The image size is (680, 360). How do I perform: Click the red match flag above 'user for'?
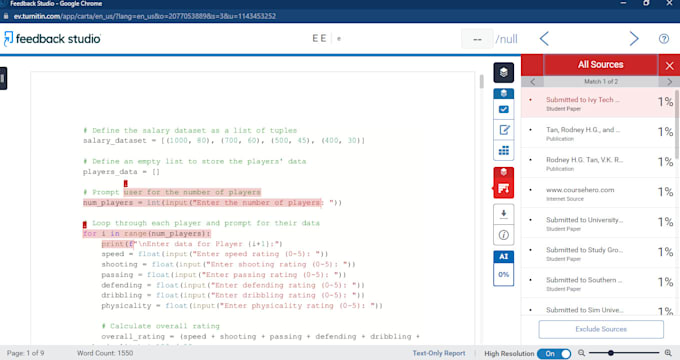pos(126,184)
